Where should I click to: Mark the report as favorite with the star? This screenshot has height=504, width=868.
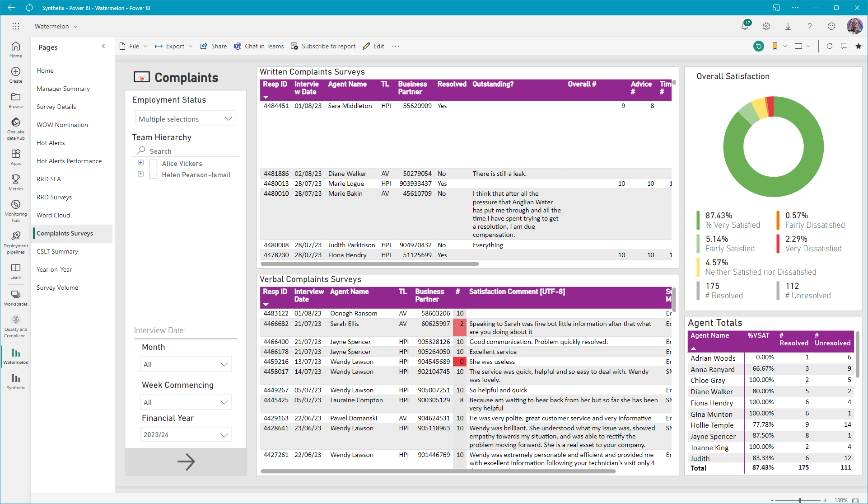point(858,46)
